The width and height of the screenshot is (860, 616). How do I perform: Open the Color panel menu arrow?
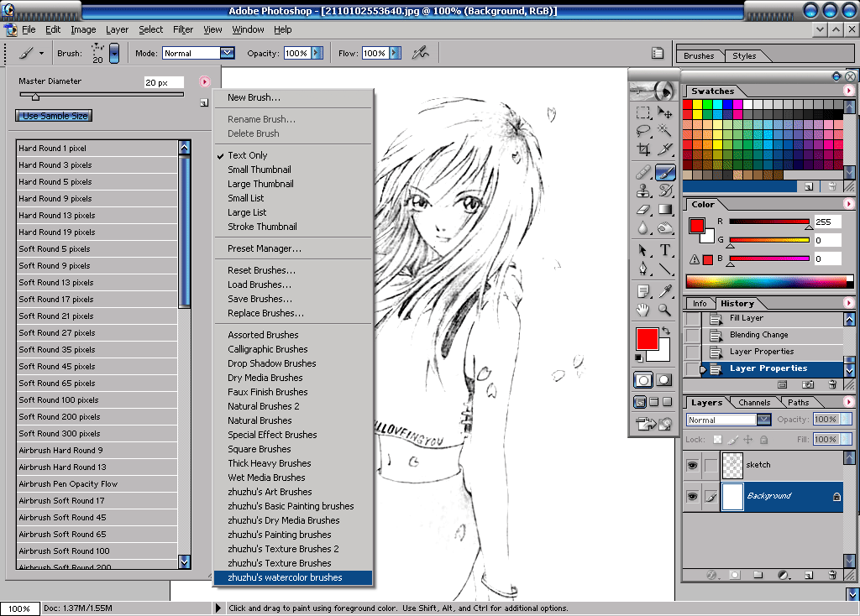848,204
